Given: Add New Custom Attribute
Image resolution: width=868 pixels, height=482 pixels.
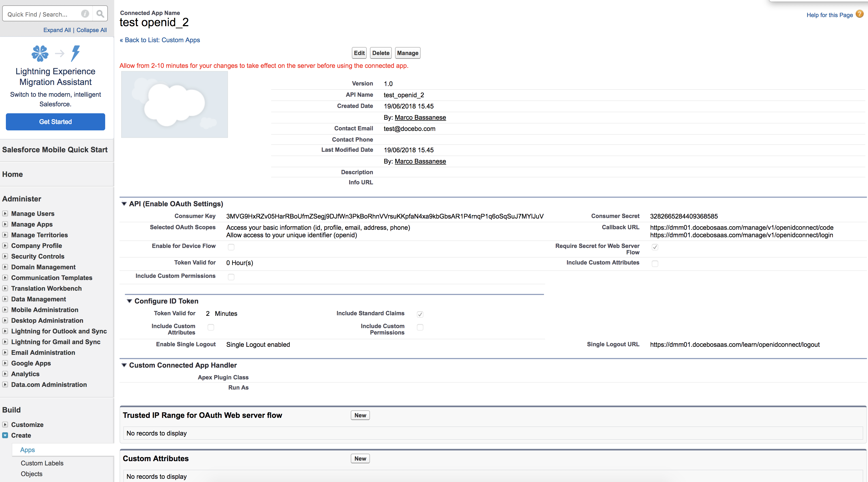Looking at the screenshot, I should click(360, 458).
